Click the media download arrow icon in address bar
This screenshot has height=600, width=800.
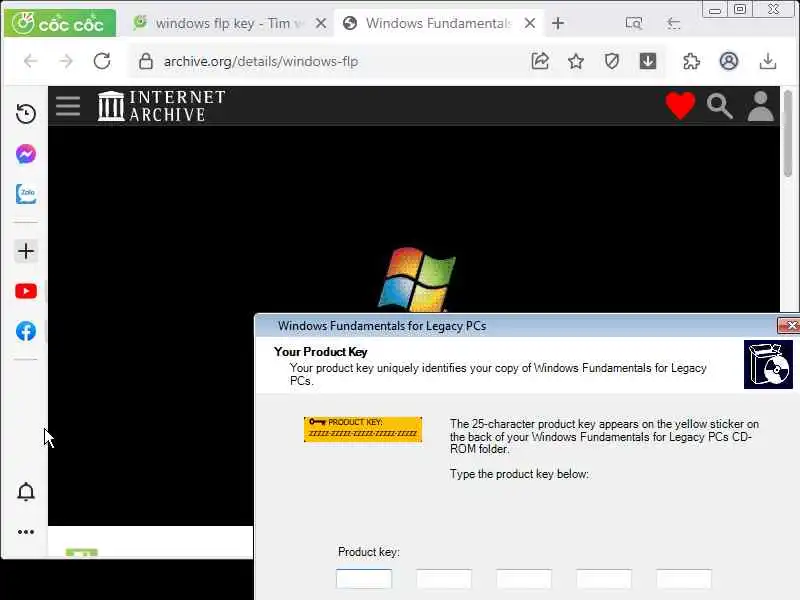648,61
